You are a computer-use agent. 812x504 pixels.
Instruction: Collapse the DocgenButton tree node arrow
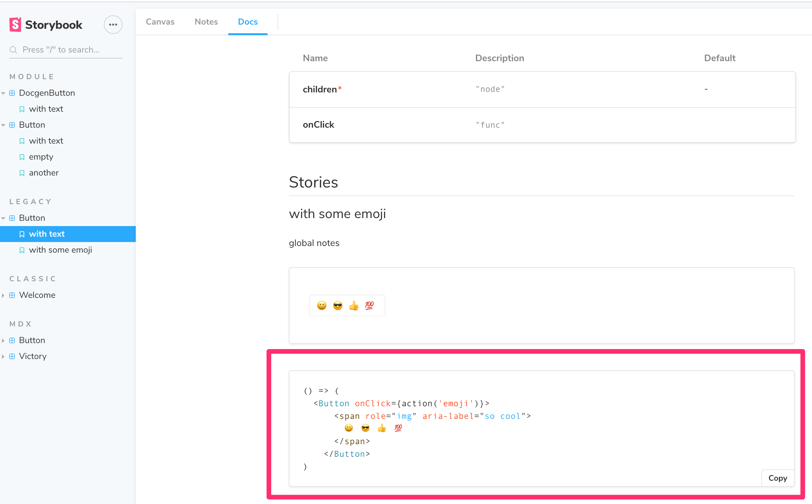tap(3, 93)
